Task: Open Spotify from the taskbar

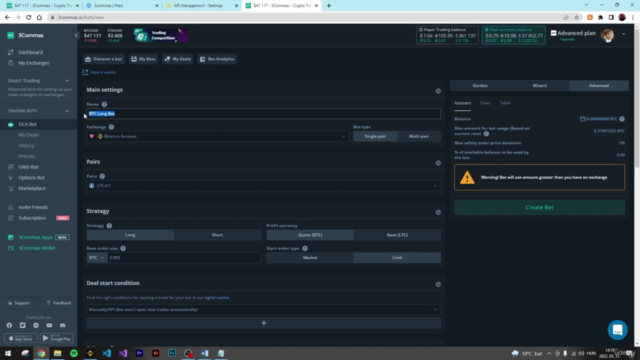Action: (x=74, y=353)
